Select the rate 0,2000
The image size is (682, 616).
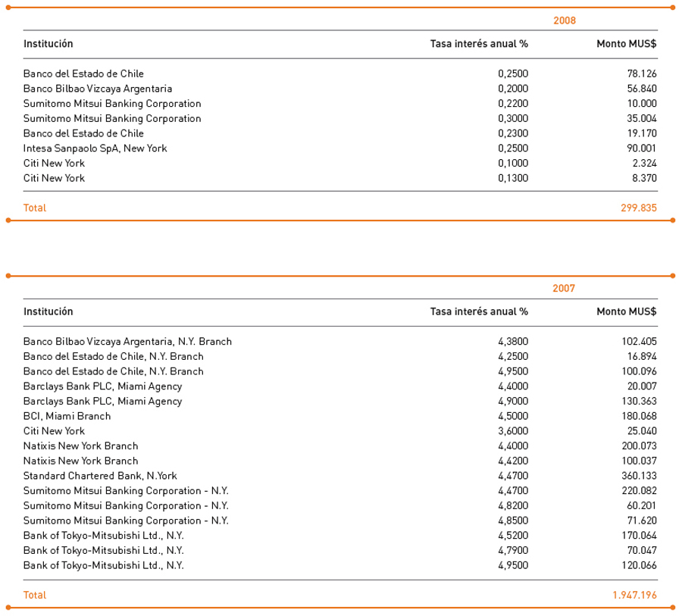(x=513, y=89)
